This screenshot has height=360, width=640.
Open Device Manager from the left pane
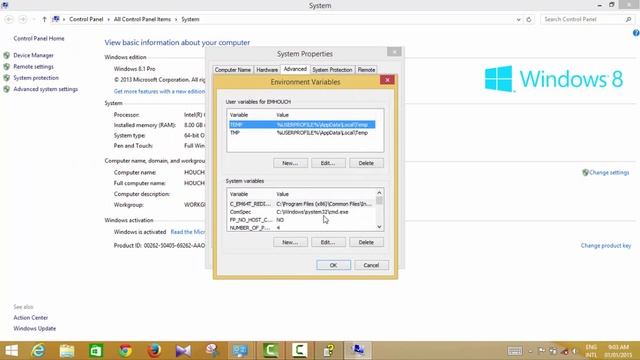[33, 55]
